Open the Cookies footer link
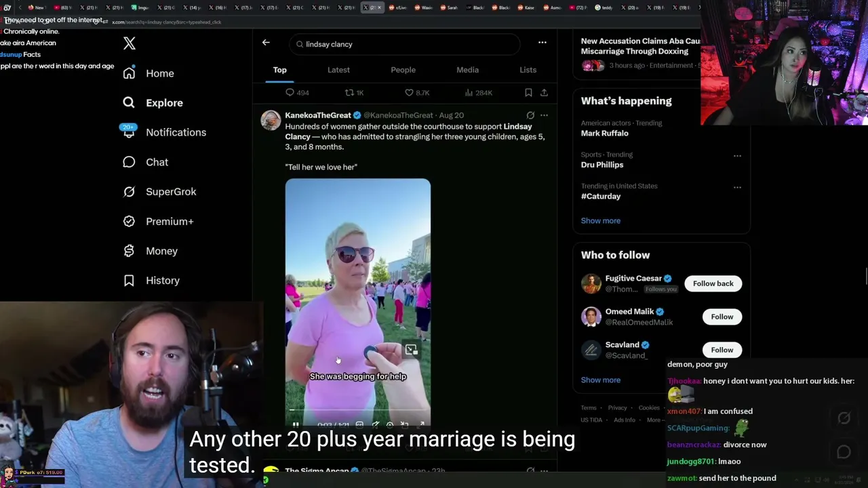 click(x=649, y=408)
